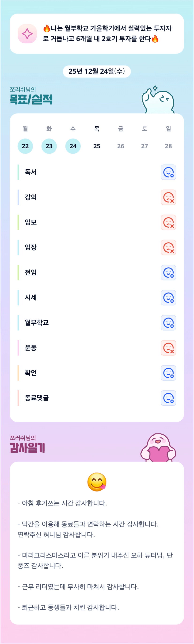The image size is (194, 644).
Task: Toggle the 확언 completion status
Action: (x=168, y=373)
